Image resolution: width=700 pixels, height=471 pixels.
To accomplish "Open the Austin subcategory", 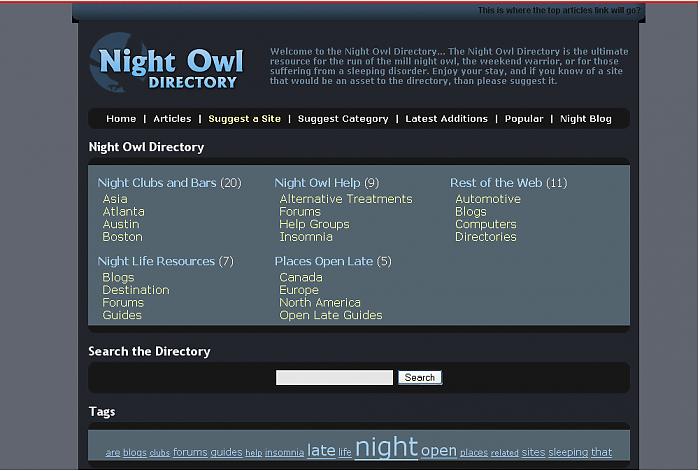I will (x=121, y=224).
